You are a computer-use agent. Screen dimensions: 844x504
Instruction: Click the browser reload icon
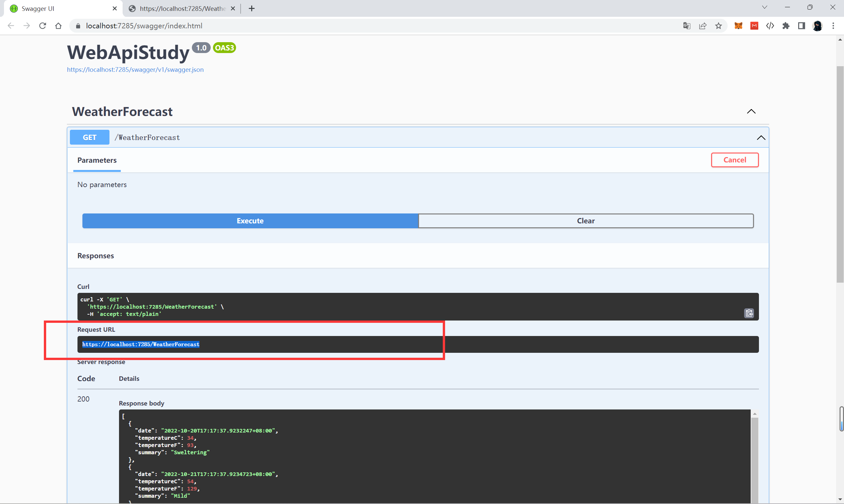(x=43, y=26)
